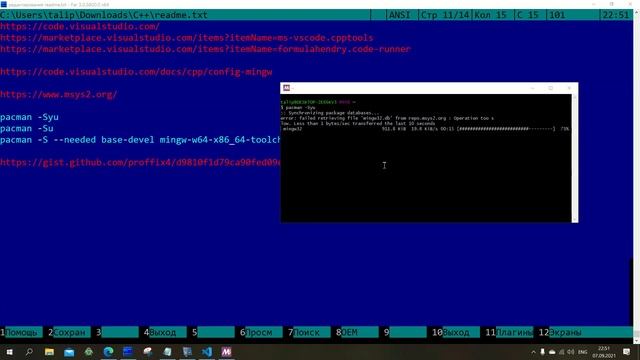The width and height of the screenshot is (640, 360).
Task: Open the OneDrive cloud tray icon
Action: point(552,352)
